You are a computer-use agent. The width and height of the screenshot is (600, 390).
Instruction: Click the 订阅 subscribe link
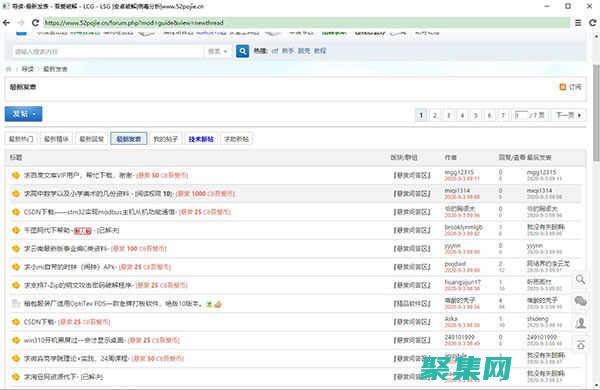[x=575, y=87]
